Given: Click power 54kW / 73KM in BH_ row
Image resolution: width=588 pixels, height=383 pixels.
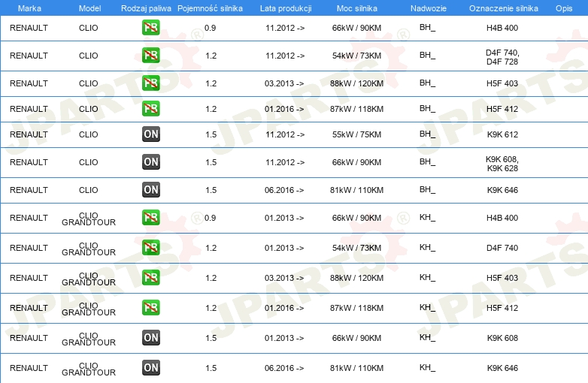Looking at the screenshot, I should [x=356, y=56].
